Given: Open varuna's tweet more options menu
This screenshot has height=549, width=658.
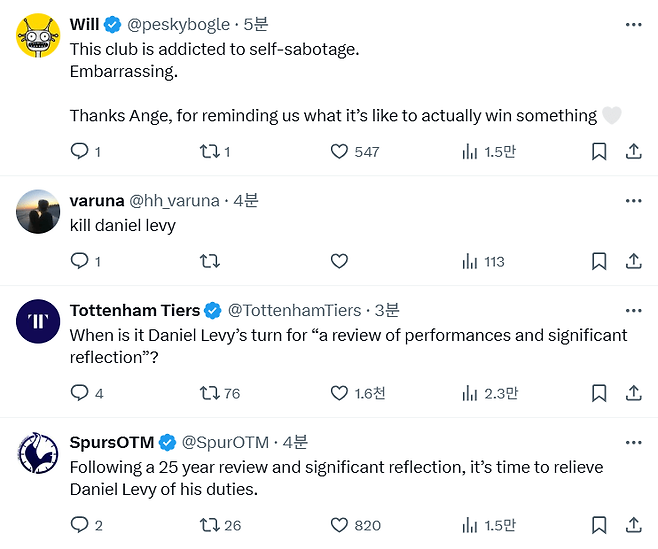Looking at the screenshot, I should coord(633,200).
